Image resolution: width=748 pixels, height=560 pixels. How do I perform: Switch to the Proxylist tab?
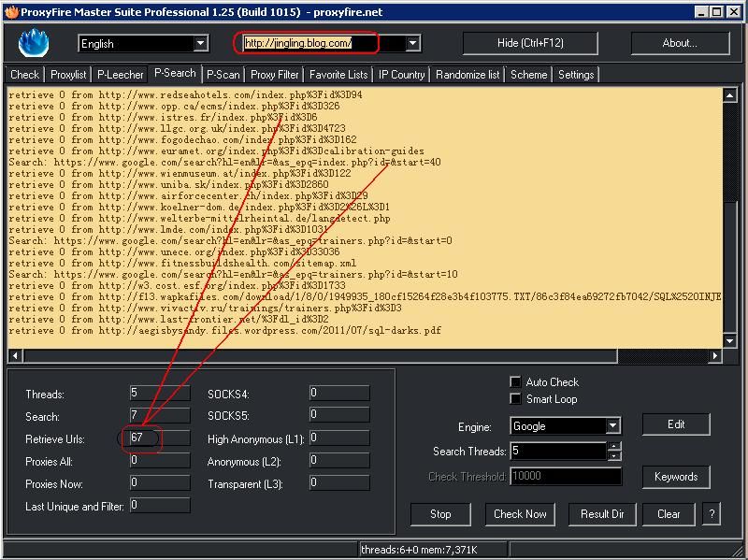(x=68, y=75)
